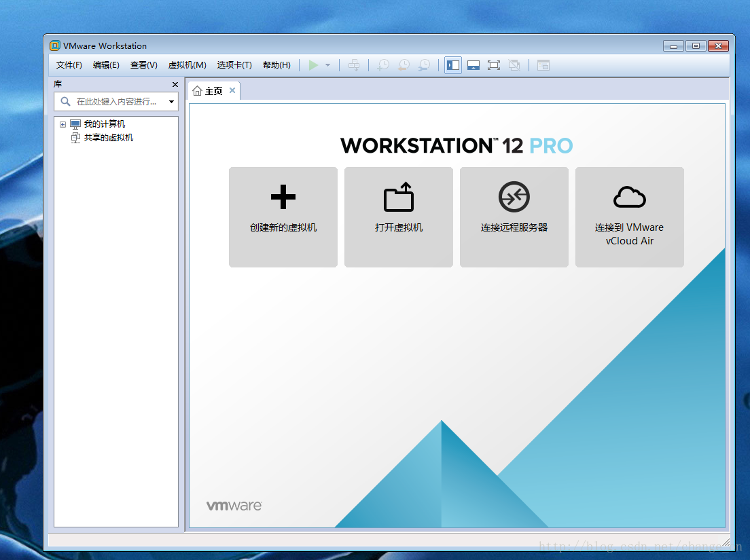This screenshot has width=750, height=560.
Task: Open the snapshot manager toolbar icon
Action: point(425,65)
